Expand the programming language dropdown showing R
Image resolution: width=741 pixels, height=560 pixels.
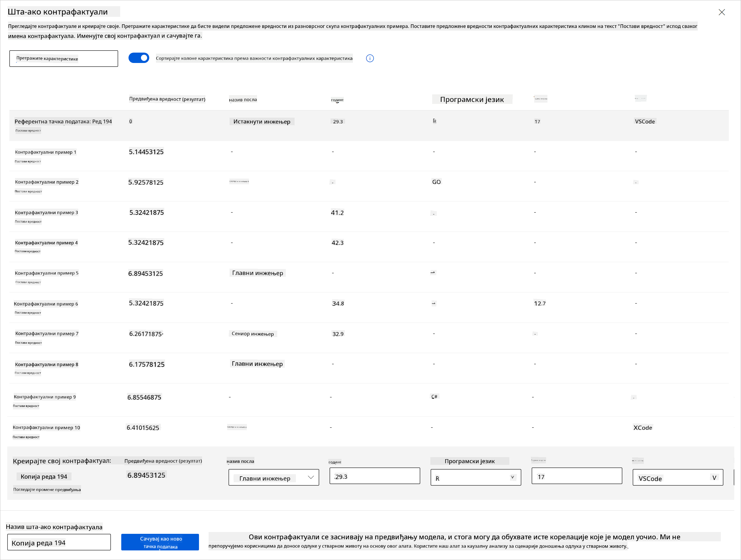point(475,478)
